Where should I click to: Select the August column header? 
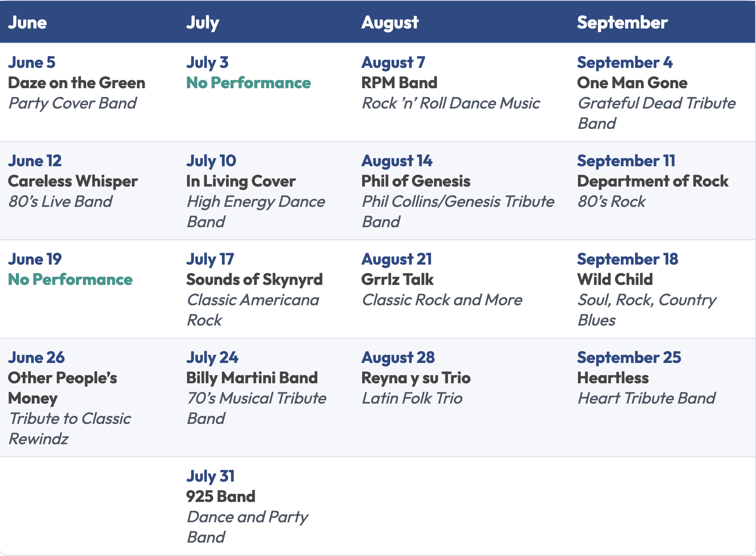pyautogui.click(x=390, y=23)
